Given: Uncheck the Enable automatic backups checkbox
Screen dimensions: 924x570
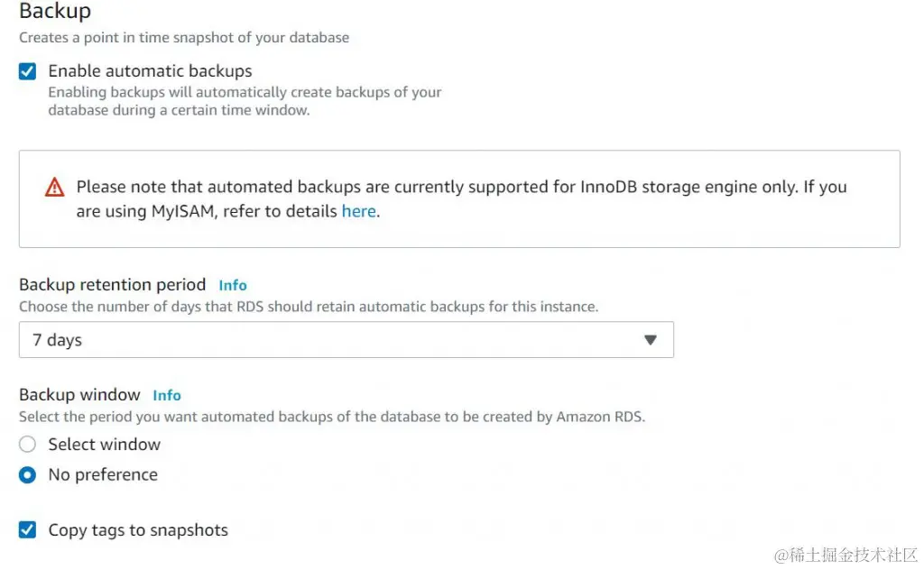Looking at the screenshot, I should pos(28,71).
